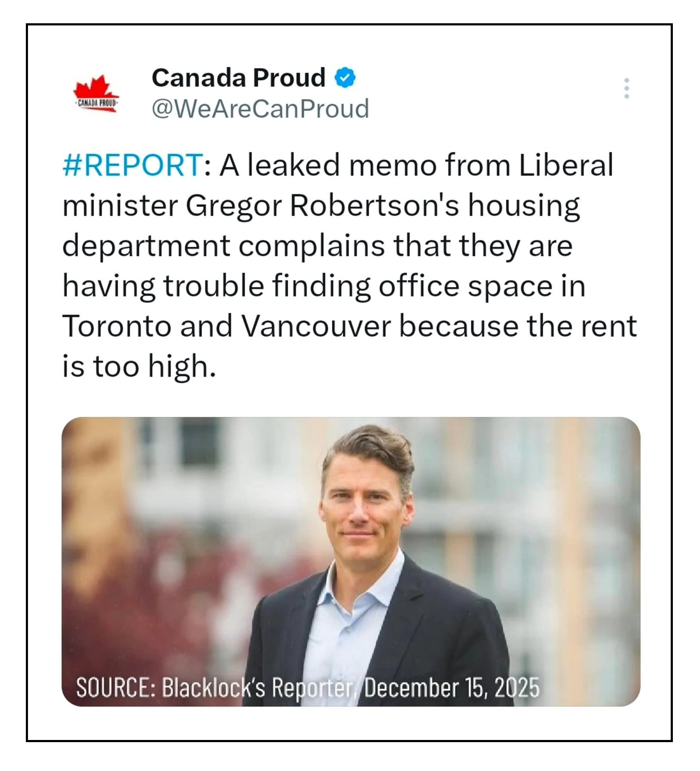Click the final line "is too high."
The height and width of the screenshot is (771, 700).
point(139,366)
